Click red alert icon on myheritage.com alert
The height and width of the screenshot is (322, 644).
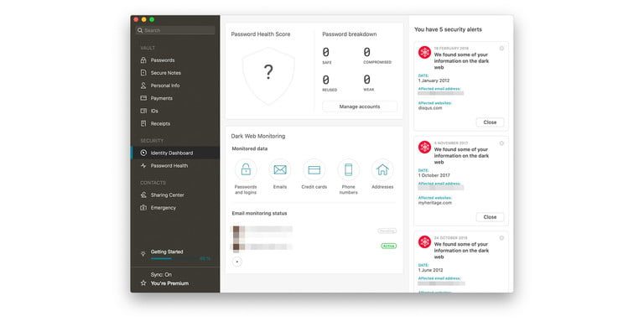pos(424,147)
